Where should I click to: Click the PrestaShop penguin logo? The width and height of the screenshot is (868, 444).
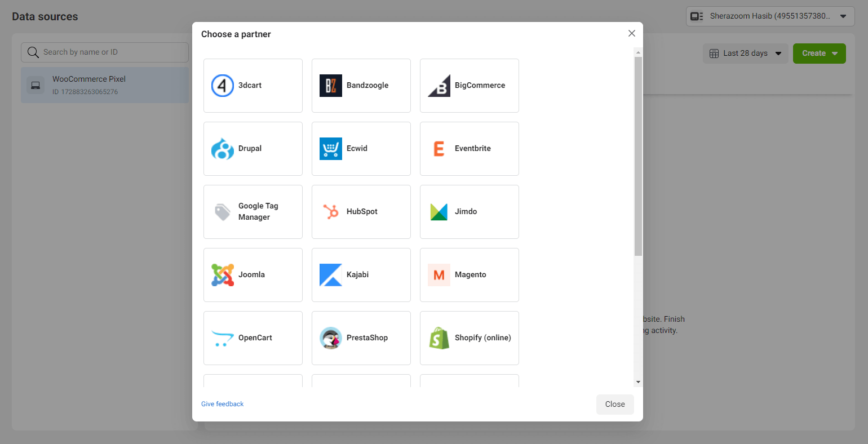tap(331, 338)
